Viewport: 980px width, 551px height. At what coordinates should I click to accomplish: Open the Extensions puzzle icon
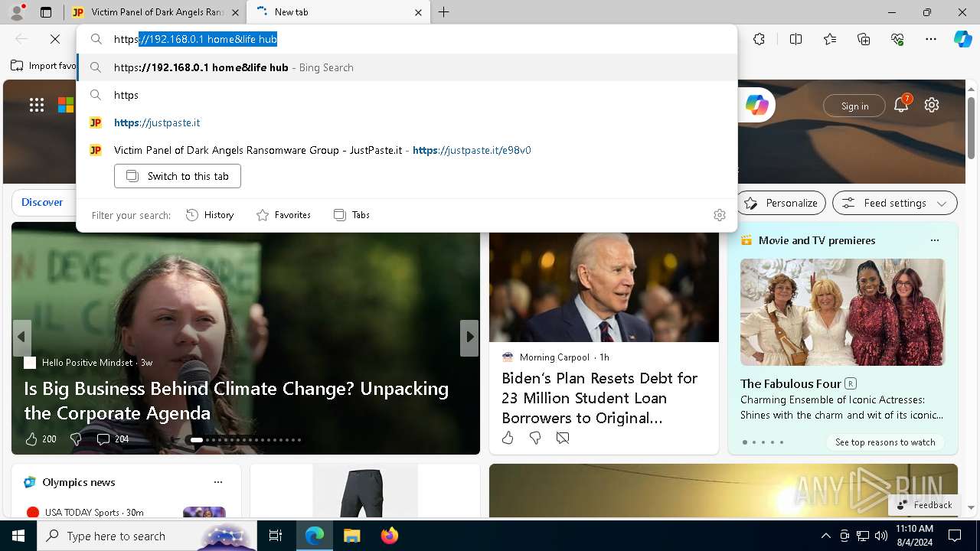759,39
